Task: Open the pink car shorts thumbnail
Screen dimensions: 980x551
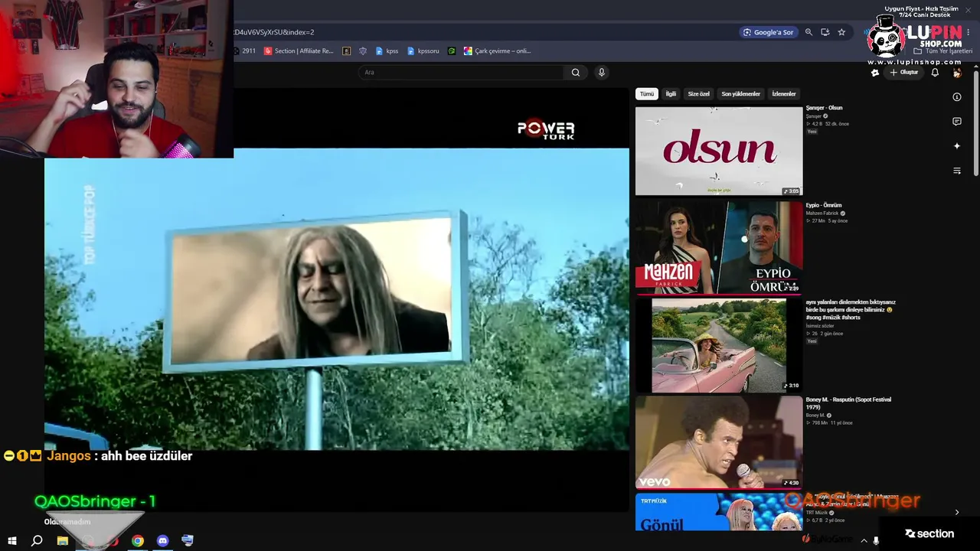Action: click(x=719, y=345)
